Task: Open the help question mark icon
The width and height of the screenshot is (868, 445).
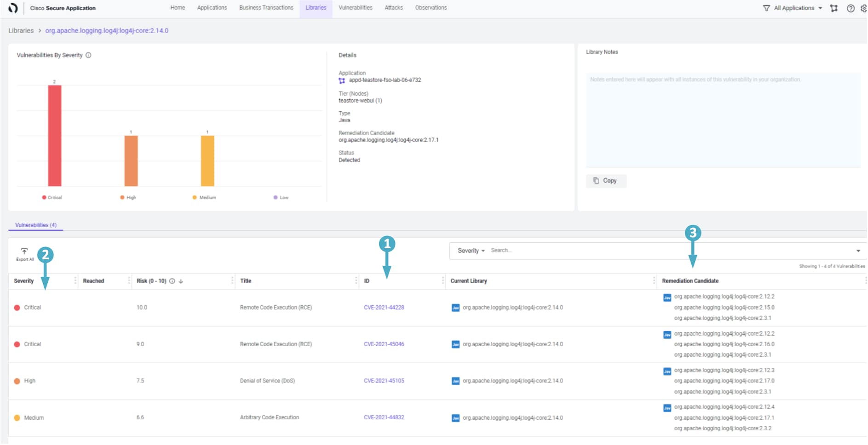Action: point(851,8)
